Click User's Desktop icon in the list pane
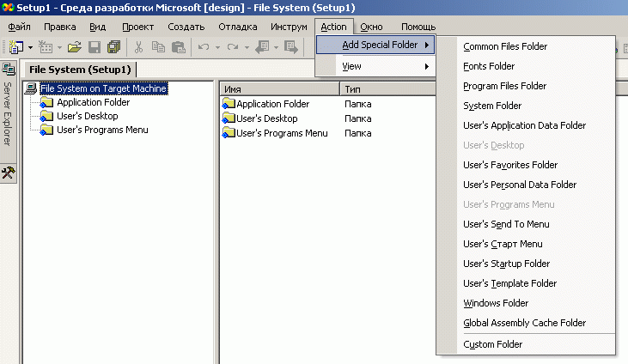 tap(229, 118)
